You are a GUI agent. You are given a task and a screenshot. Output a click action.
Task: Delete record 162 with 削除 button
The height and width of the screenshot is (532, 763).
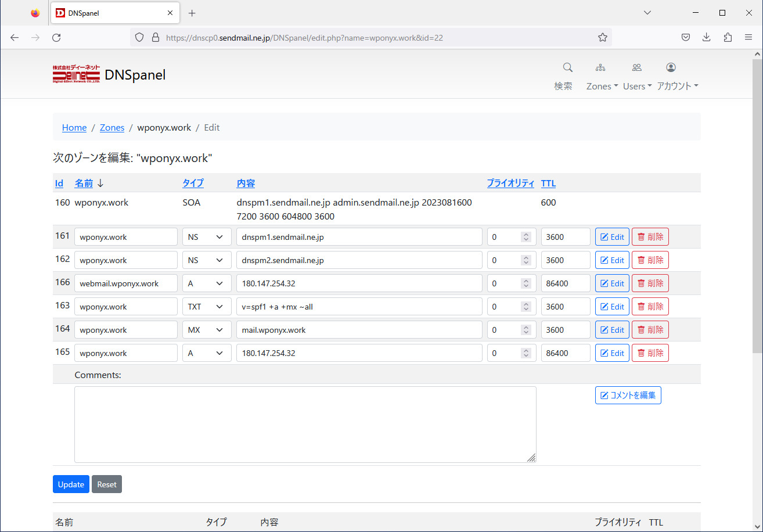(x=650, y=260)
